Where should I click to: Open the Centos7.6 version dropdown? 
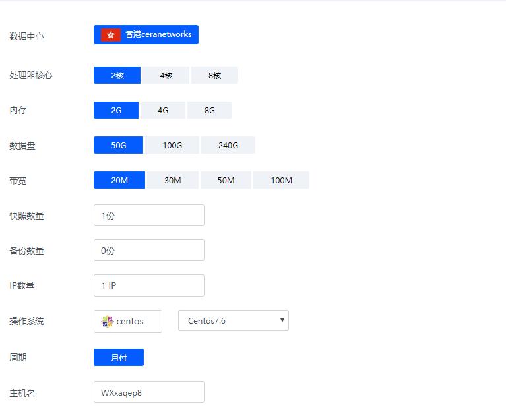click(233, 320)
